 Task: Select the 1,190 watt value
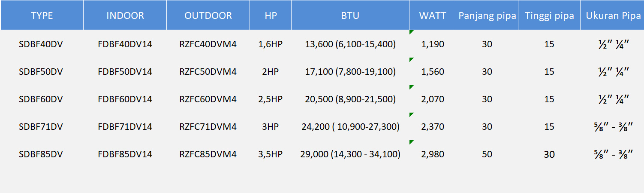pos(433,44)
